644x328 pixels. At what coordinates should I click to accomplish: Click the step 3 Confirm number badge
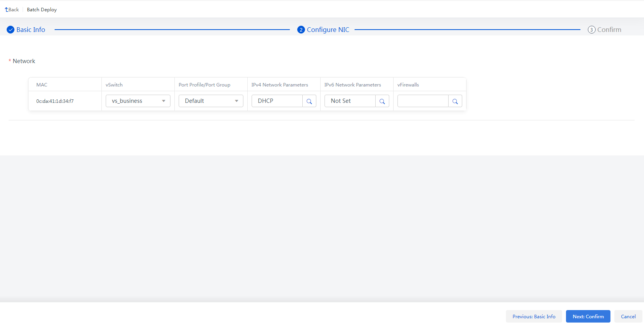[592, 30]
